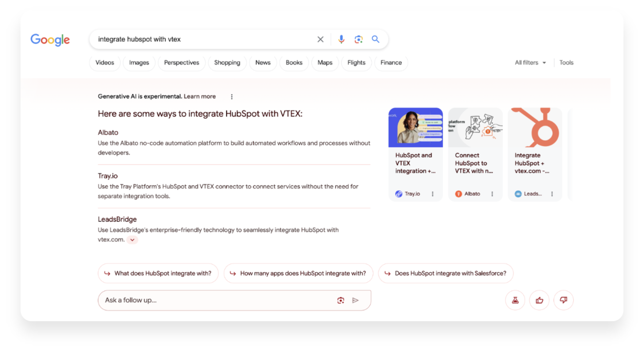Viewport: 644px width, 352px height.
Task: Switch to the Flights tab
Action: pos(356,63)
